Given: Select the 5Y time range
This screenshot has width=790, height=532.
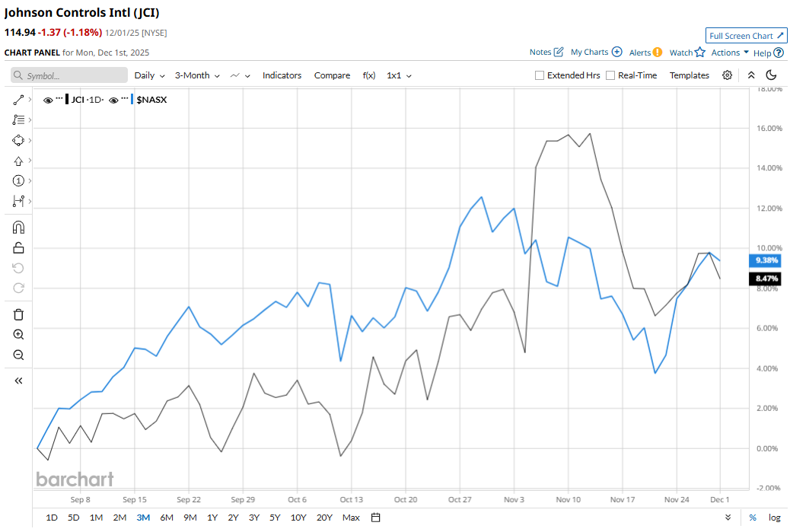Looking at the screenshot, I should pyautogui.click(x=275, y=518).
